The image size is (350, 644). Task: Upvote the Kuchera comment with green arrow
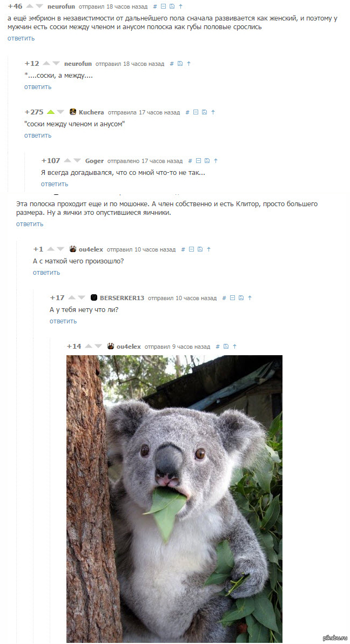(x=51, y=112)
